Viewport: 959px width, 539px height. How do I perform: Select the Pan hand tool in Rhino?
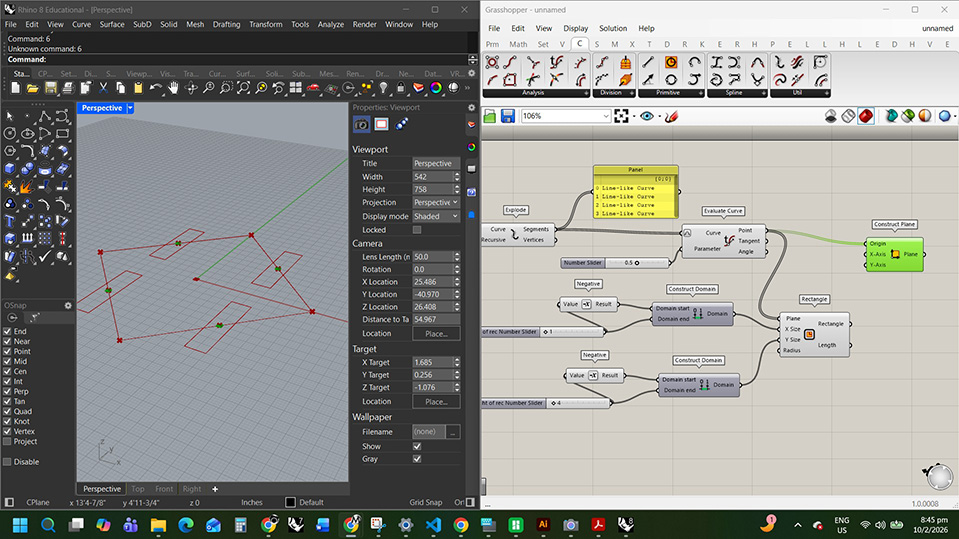pyautogui.click(x=173, y=89)
